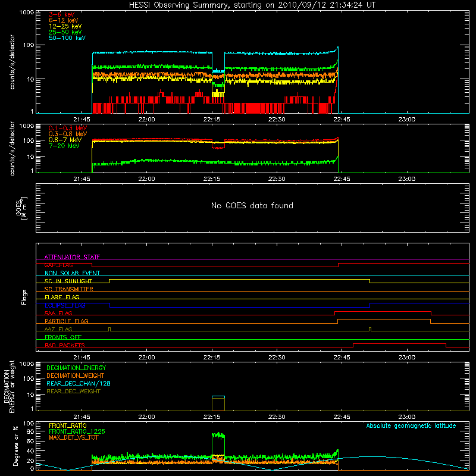Click the MAX_DET_VS_TOT legend label
476x476 pixels.
coord(74,437)
